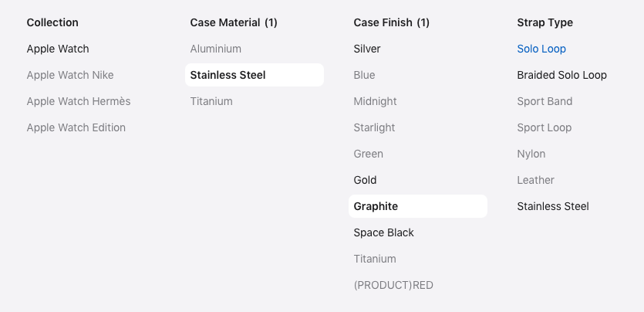This screenshot has width=644, height=312.
Task: Select Apple Watch Edition collection
Action: click(76, 127)
